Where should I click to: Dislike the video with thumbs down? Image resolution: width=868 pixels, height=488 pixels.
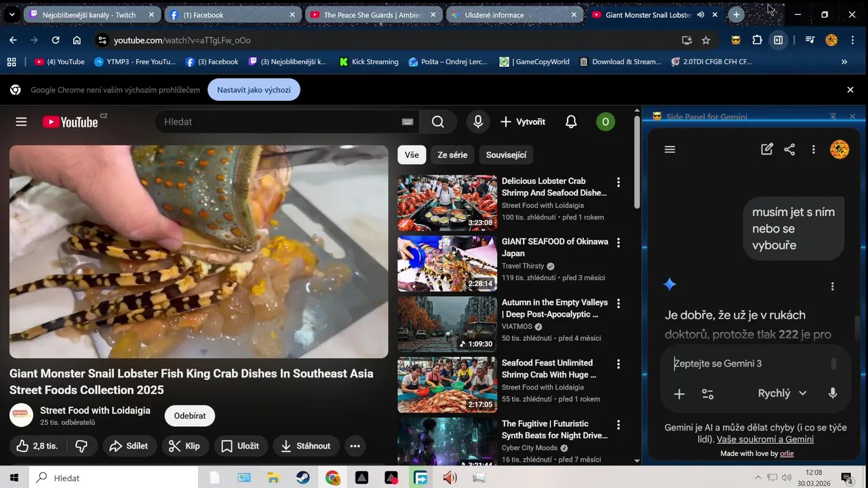(x=81, y=446)
